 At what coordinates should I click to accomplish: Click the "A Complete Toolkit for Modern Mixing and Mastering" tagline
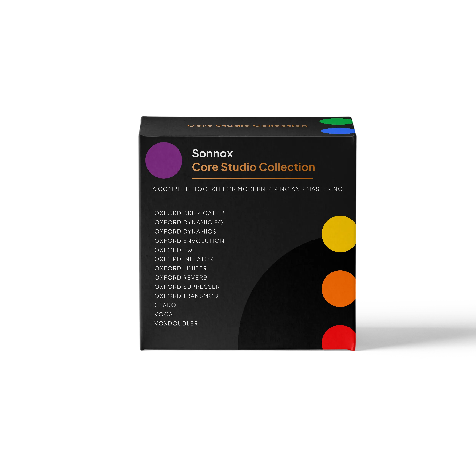(247, 189)
